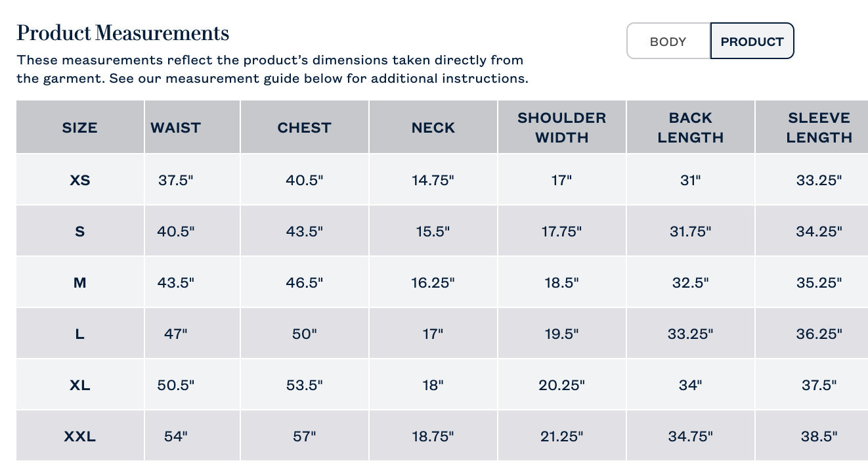The width and height of the screenshot is (868, 465).
Task: Click the 38.5" sleeve length cell
Action: click(818, 436)
